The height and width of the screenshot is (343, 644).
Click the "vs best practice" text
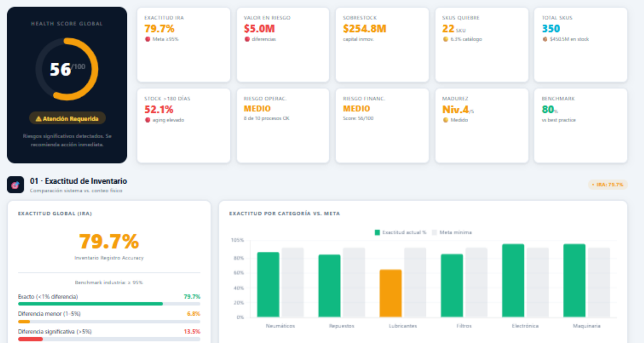click(559, 120)
